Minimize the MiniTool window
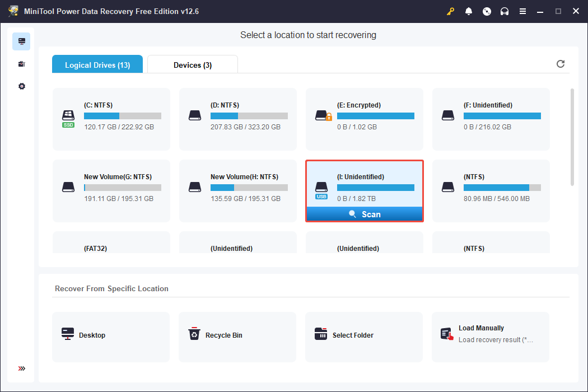 click(540, 11)
